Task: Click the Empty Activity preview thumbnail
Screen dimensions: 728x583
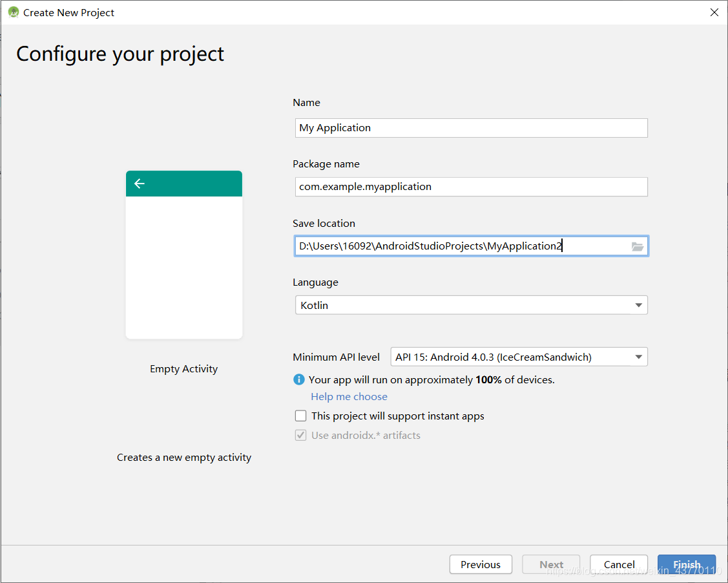Action: (184, 255)
